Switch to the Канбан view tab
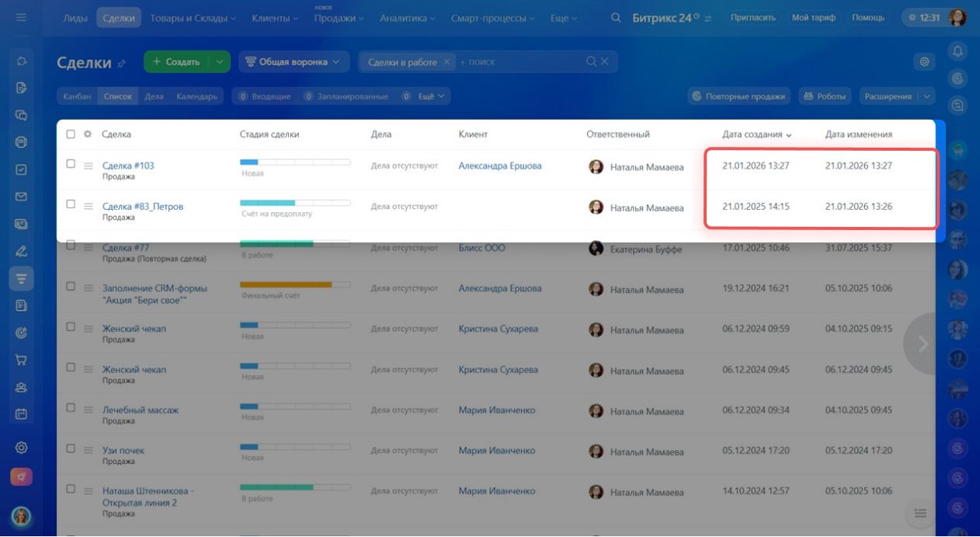The width and height of the screenshot is (980, 537). pos(76,96)
